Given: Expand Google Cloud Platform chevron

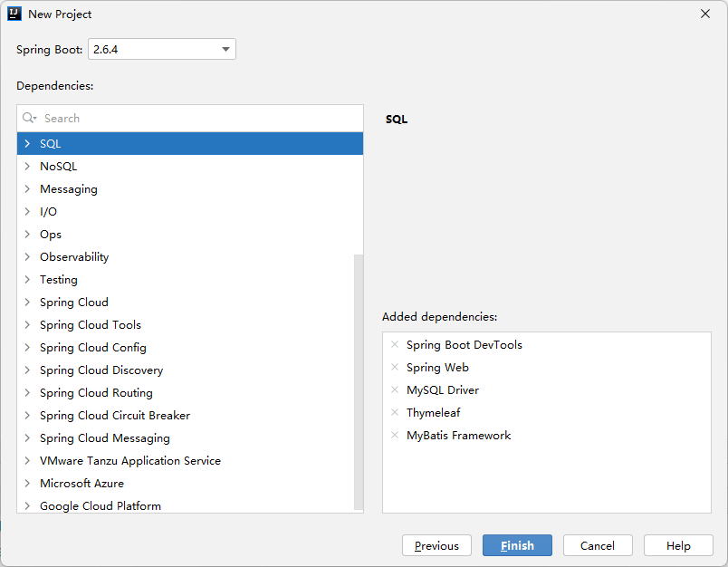Looking at the screenshot, I should (27, 505).
